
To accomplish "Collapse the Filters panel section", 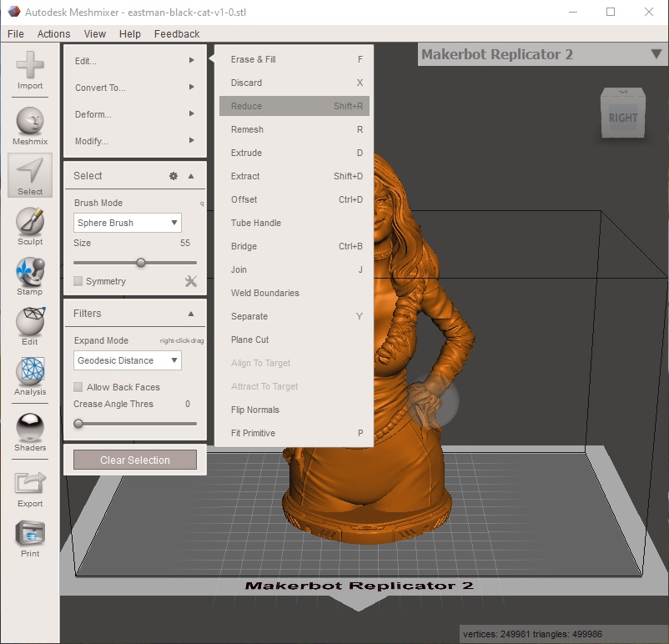I will pos(191,314).
